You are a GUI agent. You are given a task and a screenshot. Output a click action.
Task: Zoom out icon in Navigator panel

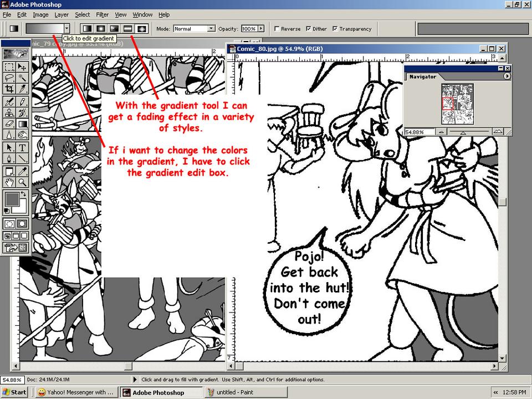point(441,132)
